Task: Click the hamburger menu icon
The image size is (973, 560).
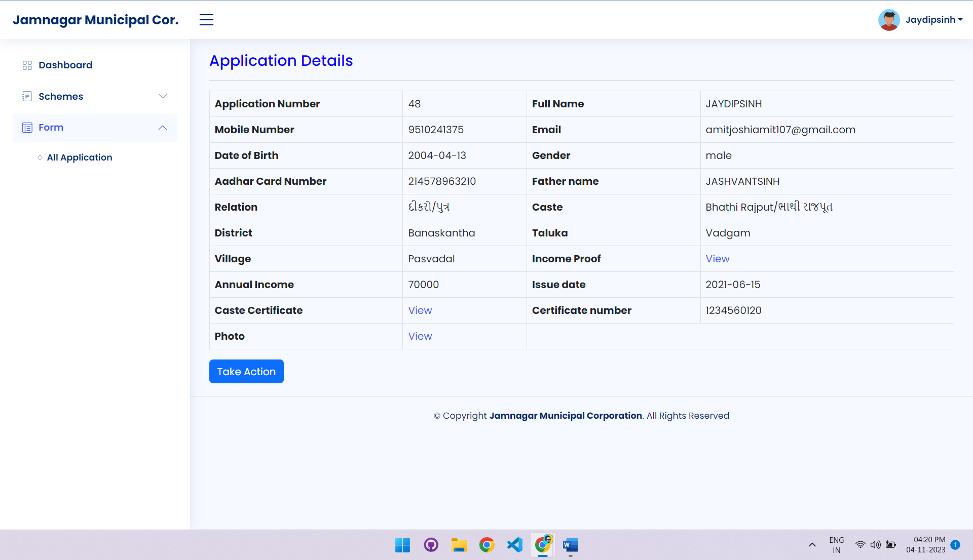Action: point(206,20)
